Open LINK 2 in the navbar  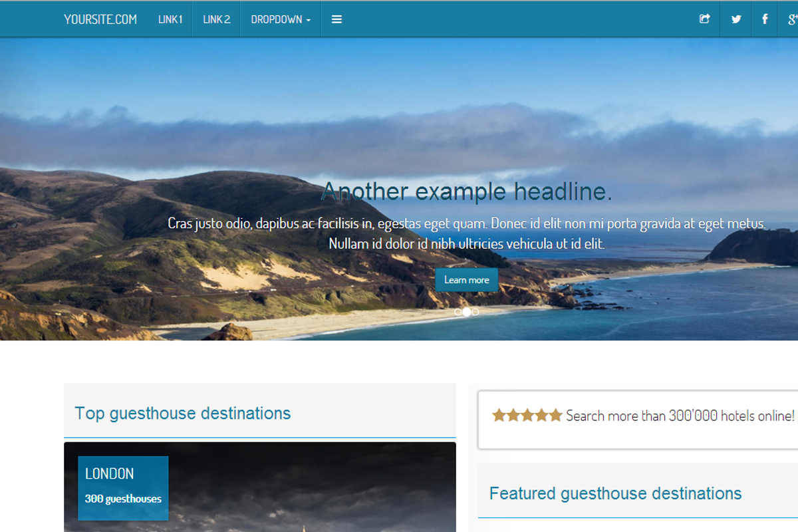[215, 19]
